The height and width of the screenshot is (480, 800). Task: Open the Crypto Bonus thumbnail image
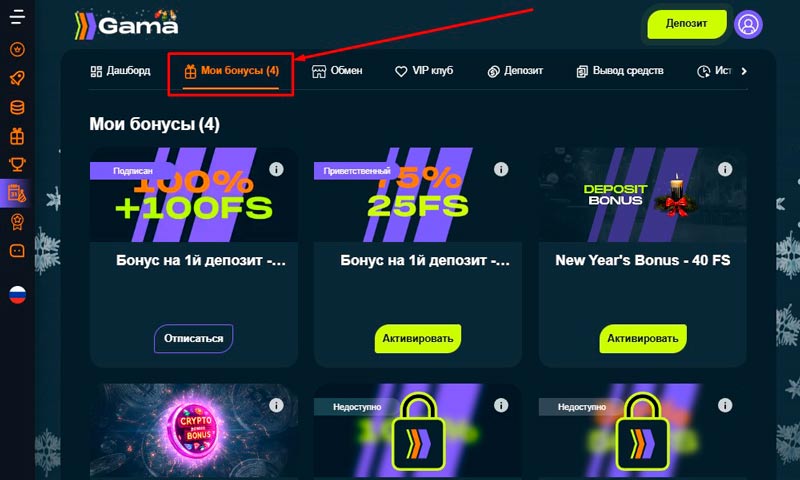(194, 431)
